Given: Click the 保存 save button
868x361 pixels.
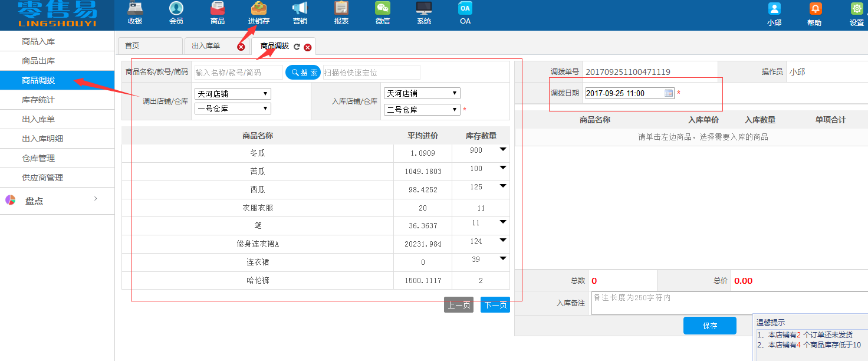Looking at the screenshot, I should coord(709,325).
